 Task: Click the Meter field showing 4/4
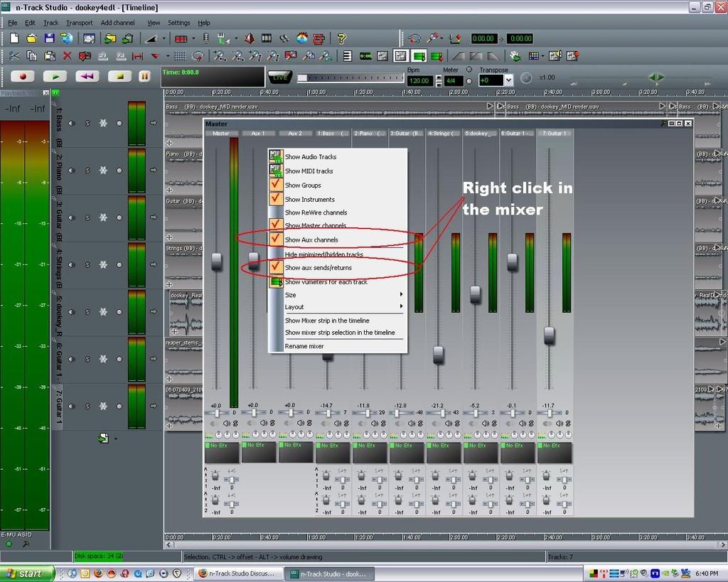452,81
